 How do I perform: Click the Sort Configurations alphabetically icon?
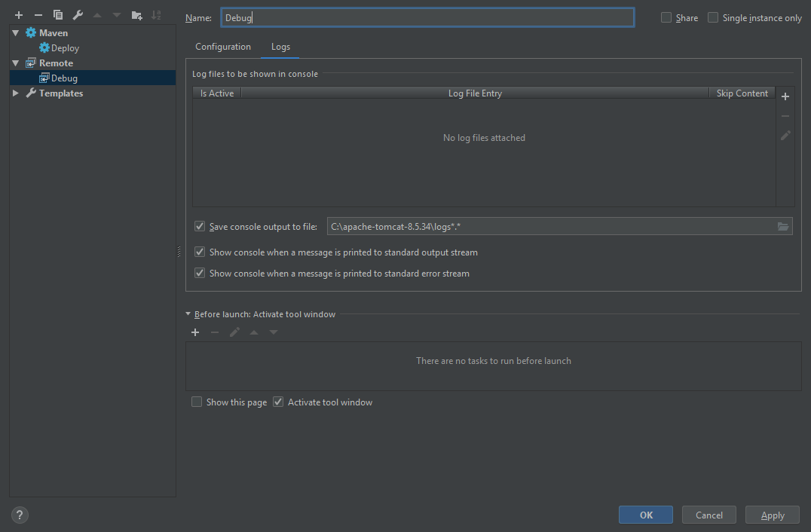pos(157,14)
